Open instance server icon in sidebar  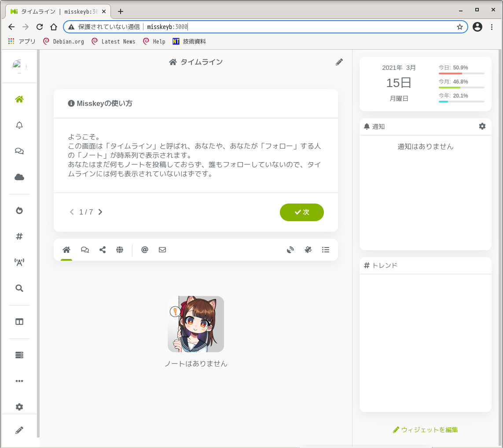pyautogui.click(x=19, y=355)
